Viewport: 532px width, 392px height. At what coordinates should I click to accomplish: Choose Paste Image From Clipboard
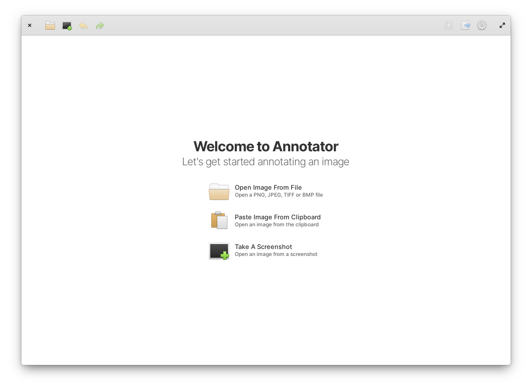[x=266, y=221]
